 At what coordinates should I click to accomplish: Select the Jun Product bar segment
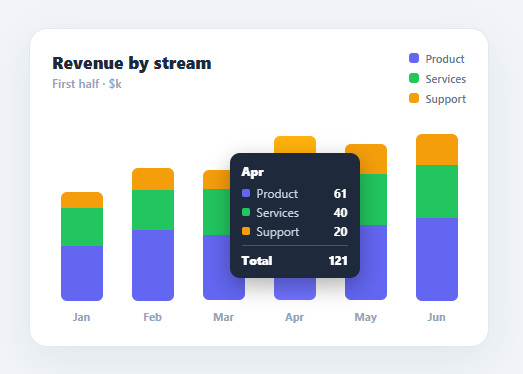coord(437,259)
